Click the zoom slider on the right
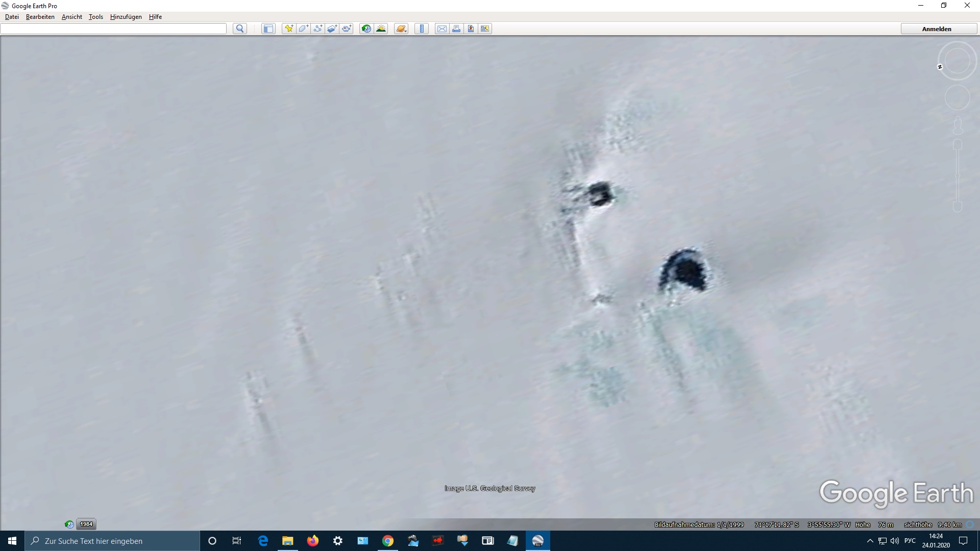This screenshot has height=551, width=980. point(958,176)
